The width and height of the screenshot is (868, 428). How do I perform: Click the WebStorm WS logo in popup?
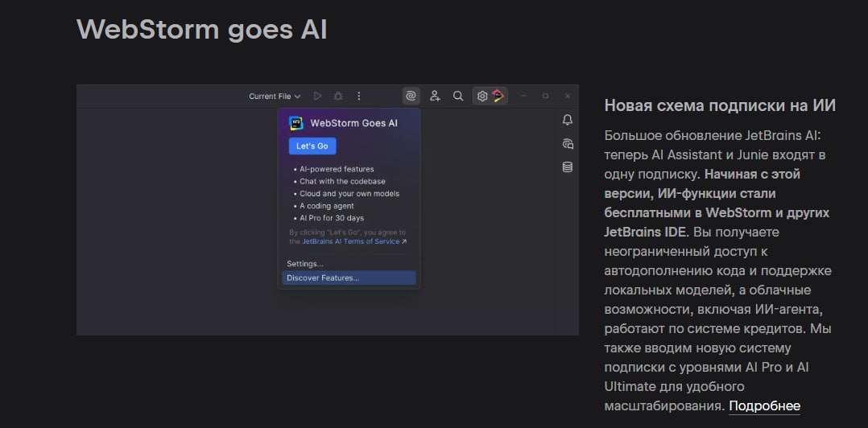click(x=296, y=123)
